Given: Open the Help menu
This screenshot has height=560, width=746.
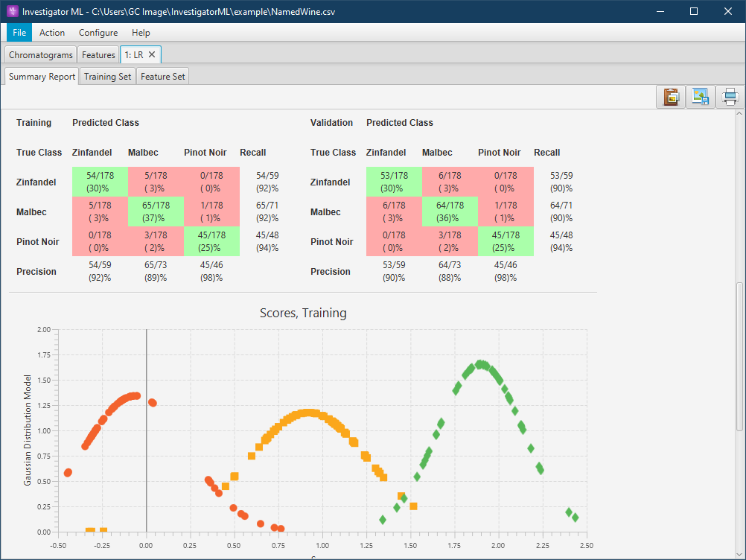Looking at the screenshot, I should click(141, 33).
